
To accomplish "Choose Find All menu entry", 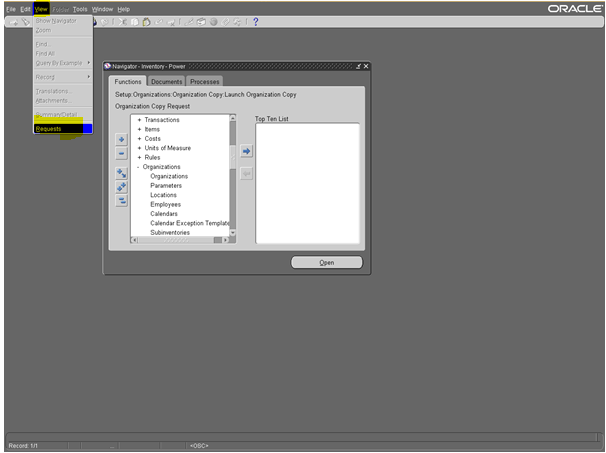I will [x=63, y=53].
